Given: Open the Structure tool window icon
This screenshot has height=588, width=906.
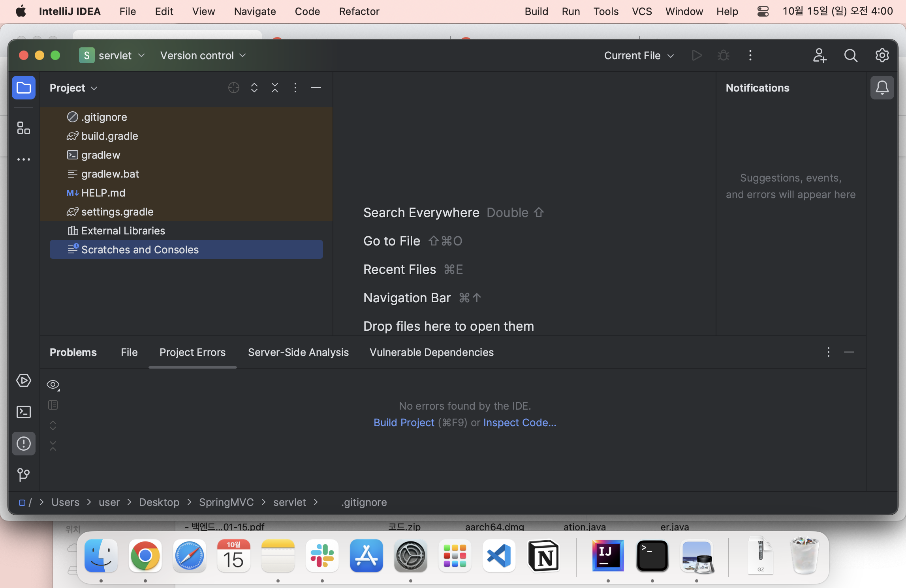Looking at the screenshot, I should tap(24, 128).
